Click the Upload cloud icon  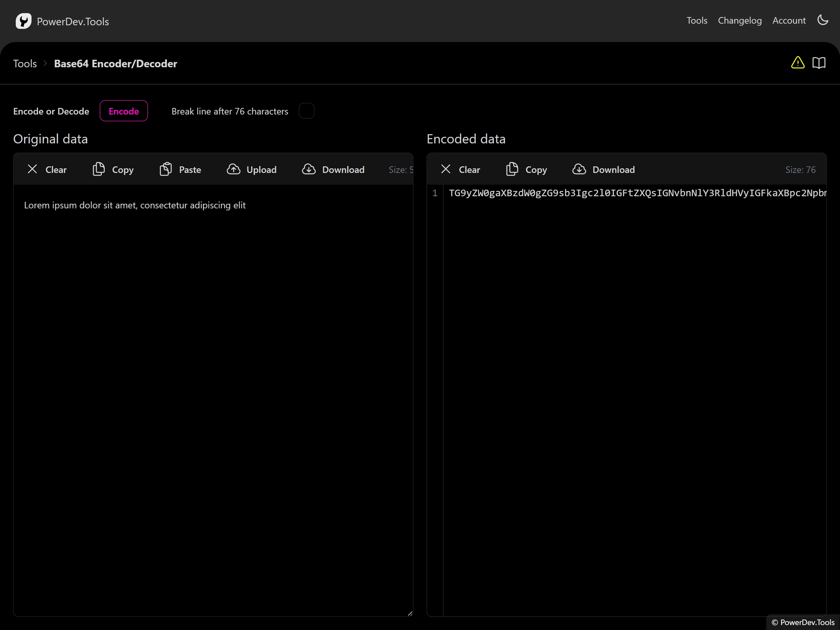tap(234, 169)
